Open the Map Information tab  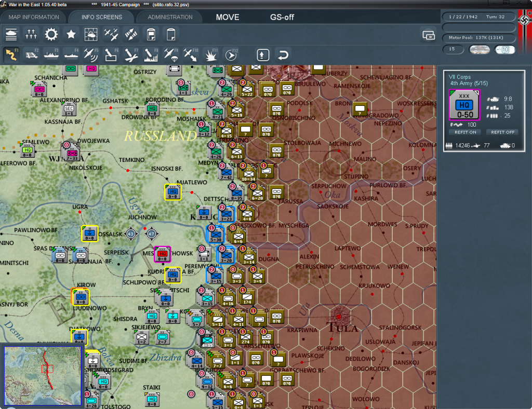click(x=34, y=17)
